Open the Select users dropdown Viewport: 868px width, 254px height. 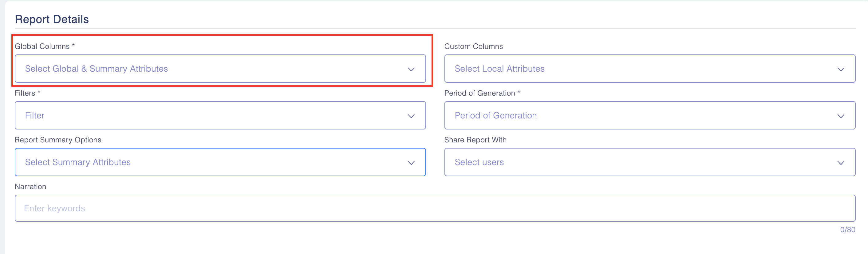click(x=479, y=162)
